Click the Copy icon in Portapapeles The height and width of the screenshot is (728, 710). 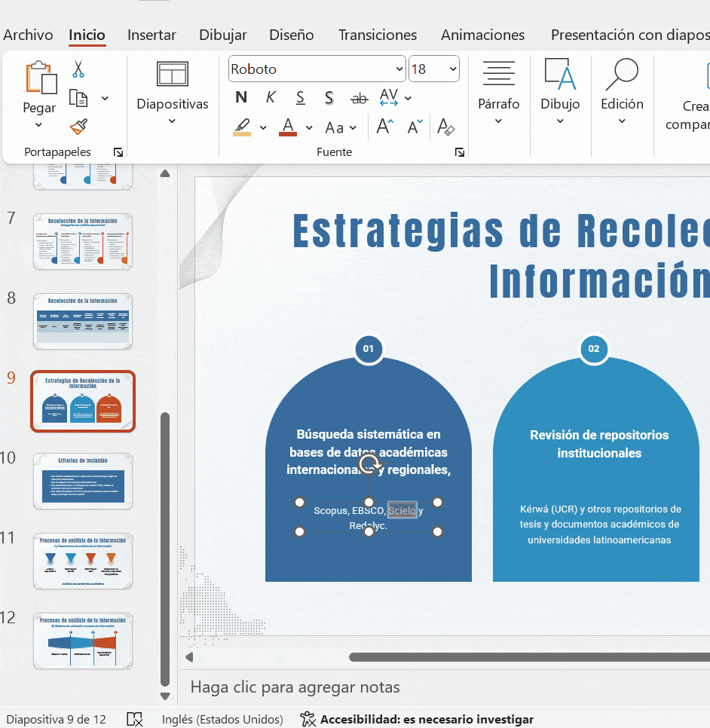78,98
